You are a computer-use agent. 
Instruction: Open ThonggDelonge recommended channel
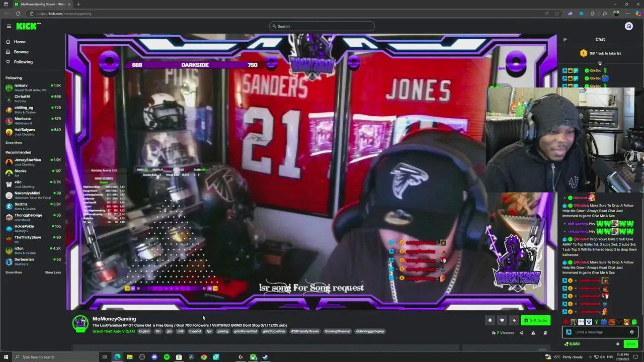click(33, 217)
